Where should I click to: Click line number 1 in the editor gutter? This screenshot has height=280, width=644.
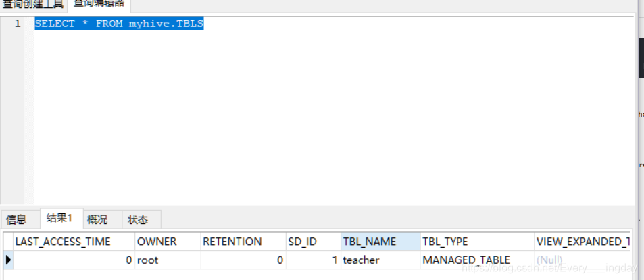[x=18, y=24]
